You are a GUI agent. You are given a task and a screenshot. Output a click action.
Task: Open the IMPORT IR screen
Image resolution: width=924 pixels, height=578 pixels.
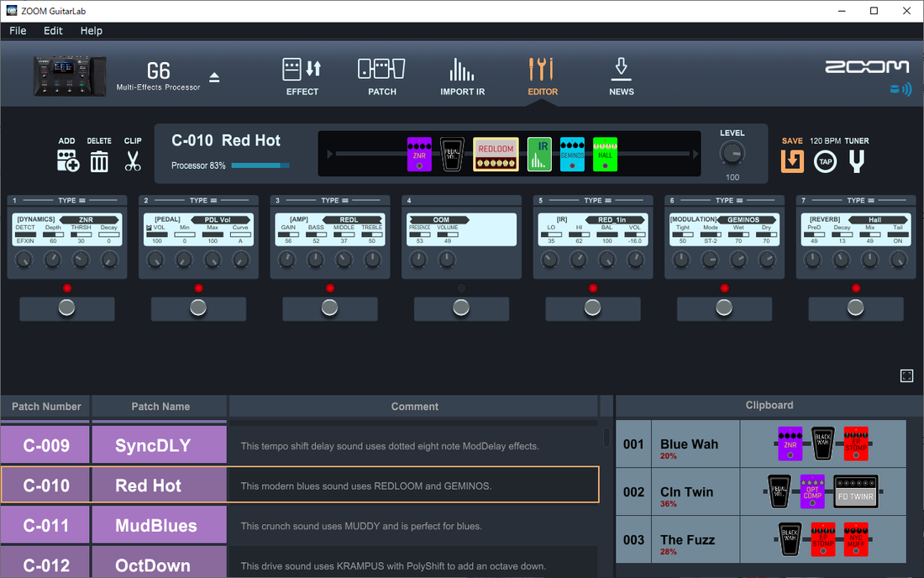[461, 76]
